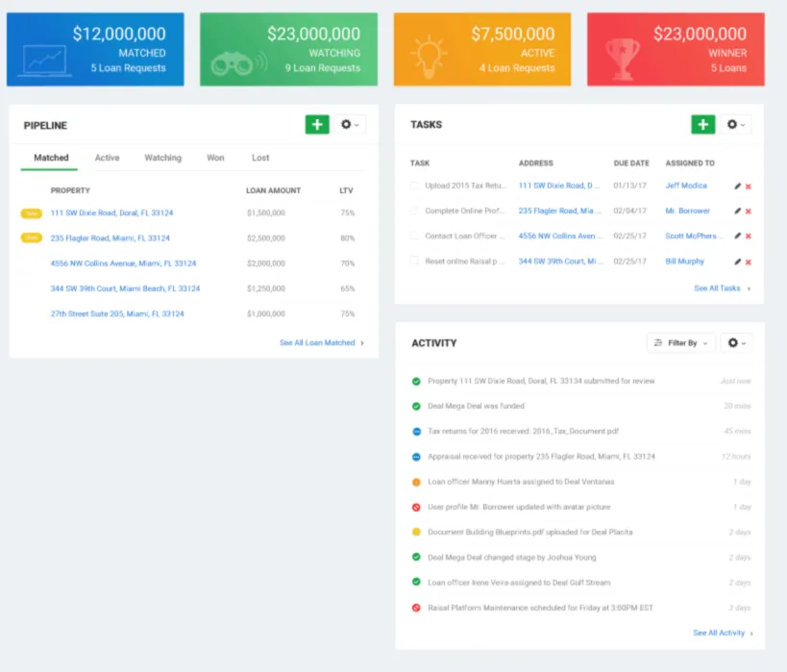
Task: Open the Filter By dropdown in Activity
Action: (x=680, y=342)
